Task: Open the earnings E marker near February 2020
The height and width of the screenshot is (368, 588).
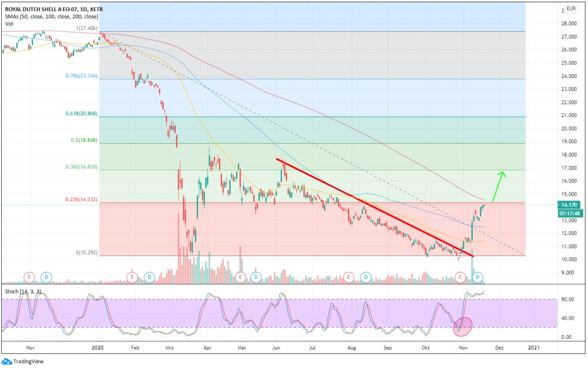Action: (132, 277)
